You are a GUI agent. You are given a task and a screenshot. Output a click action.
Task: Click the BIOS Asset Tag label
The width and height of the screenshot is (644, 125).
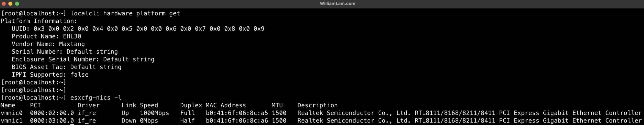pyautogui.click(x=39, y=67)
